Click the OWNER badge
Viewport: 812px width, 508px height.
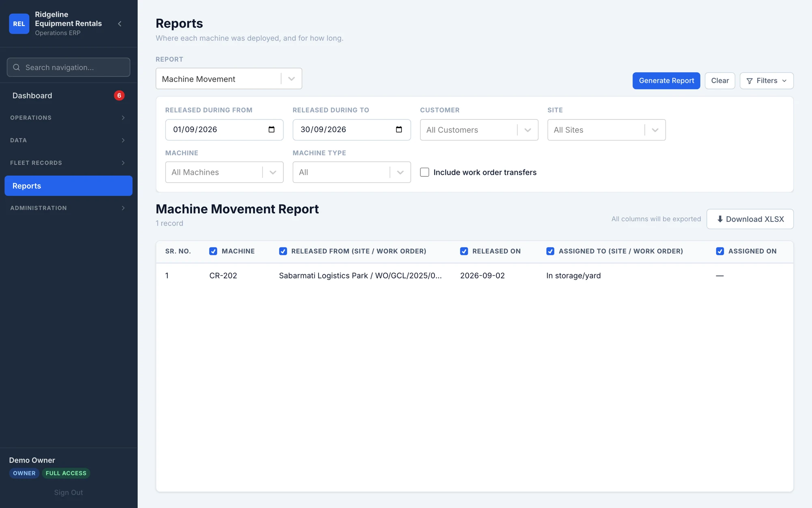24,473
